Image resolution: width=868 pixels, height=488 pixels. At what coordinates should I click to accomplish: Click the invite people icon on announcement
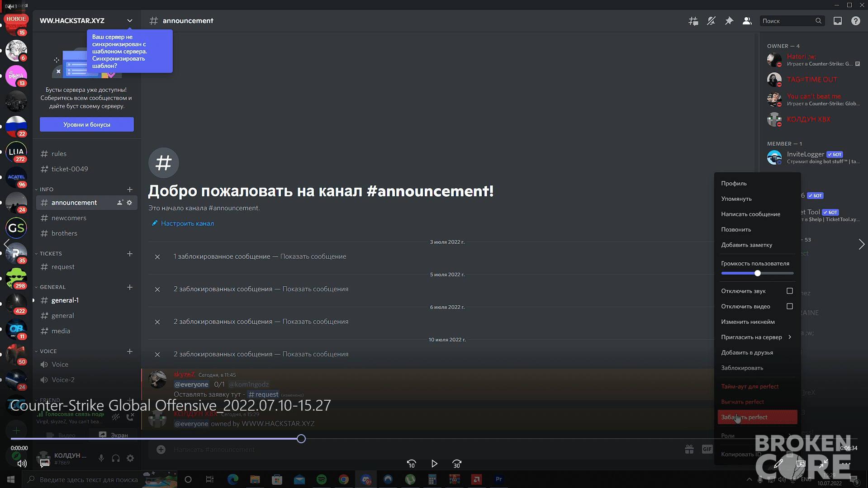point(120,203)
